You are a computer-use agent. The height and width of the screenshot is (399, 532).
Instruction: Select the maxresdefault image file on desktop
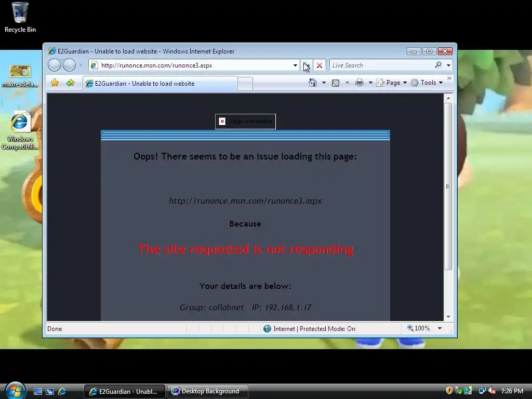tap(20, 76)
